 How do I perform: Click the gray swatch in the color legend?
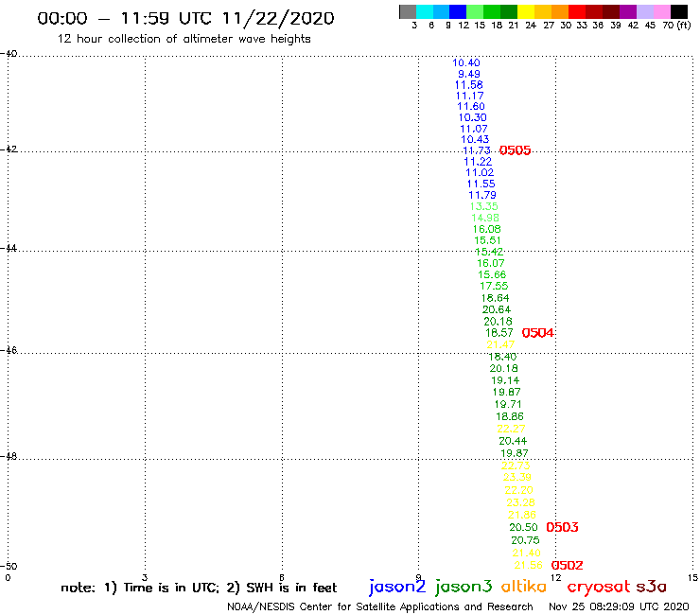(x=408, y=11)
